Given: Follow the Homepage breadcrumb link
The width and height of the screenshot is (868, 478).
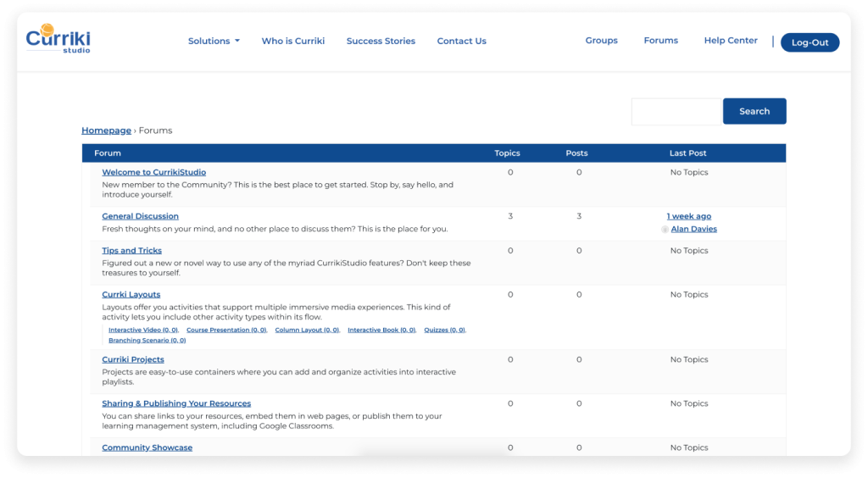Looking at the screenshot, I should 106,131.
